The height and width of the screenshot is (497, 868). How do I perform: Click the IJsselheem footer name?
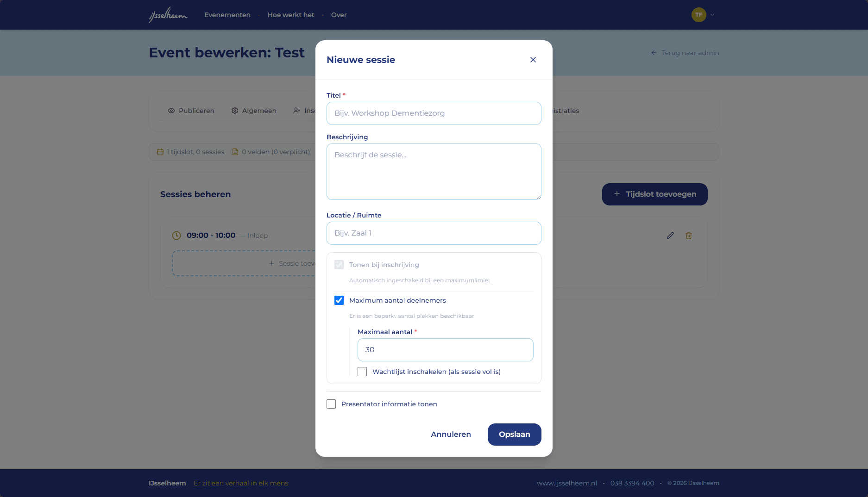click(x=167, y=483)
